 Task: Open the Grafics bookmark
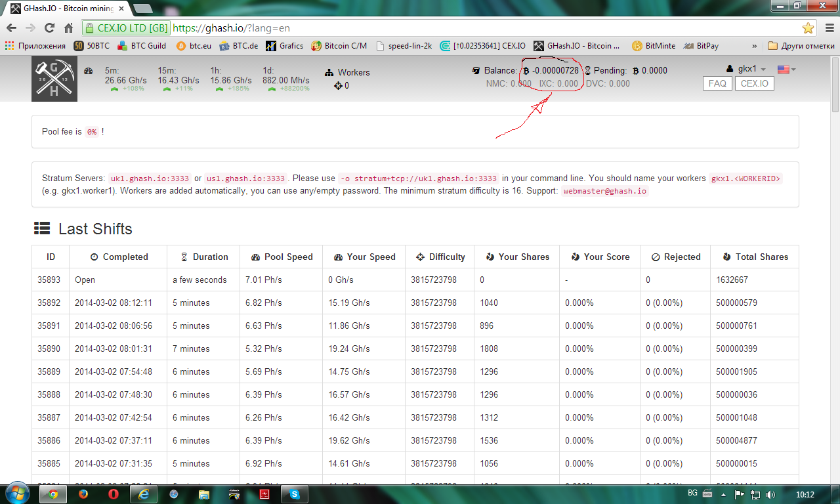[x=285, y=46]
